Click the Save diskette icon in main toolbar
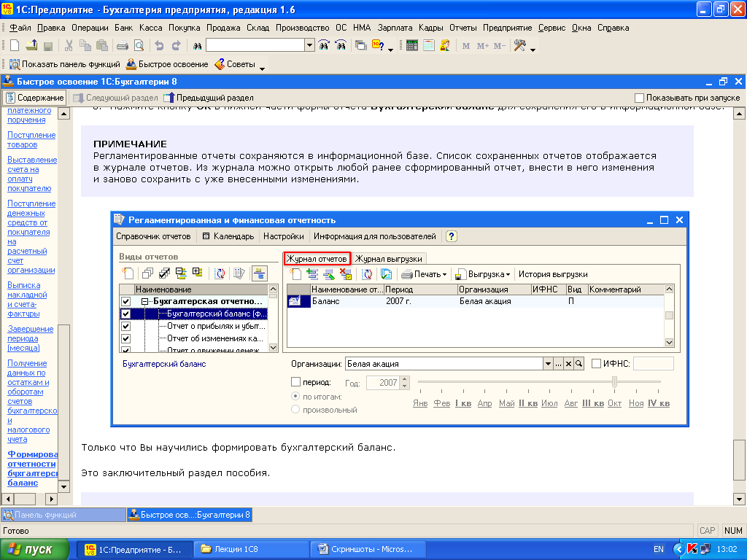747x560 pixels. click(47, 46)
